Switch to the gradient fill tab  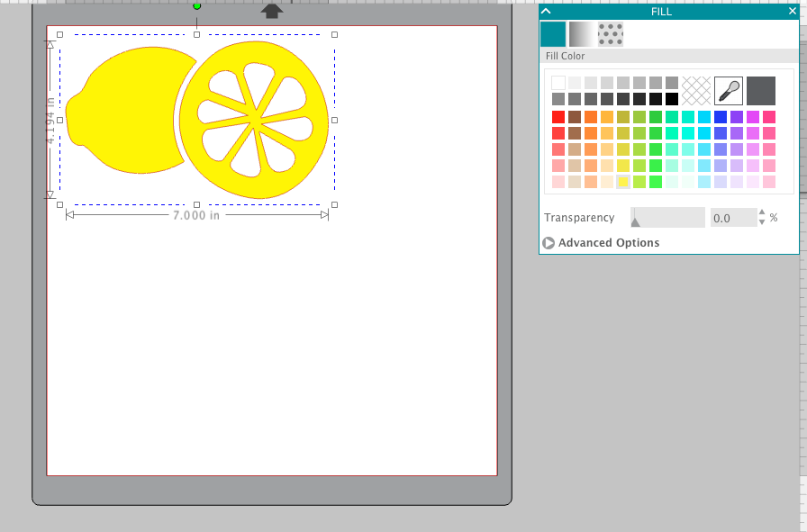coord(582,34)
